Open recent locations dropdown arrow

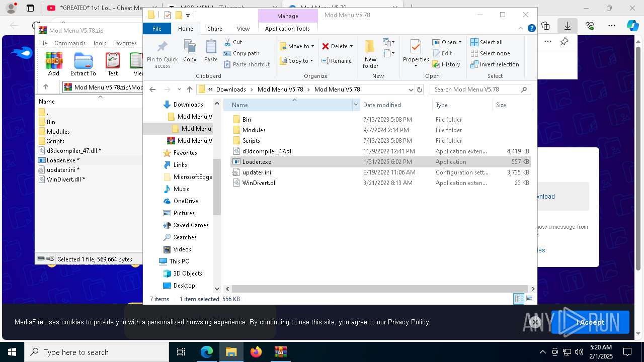(x=179, y=89)
